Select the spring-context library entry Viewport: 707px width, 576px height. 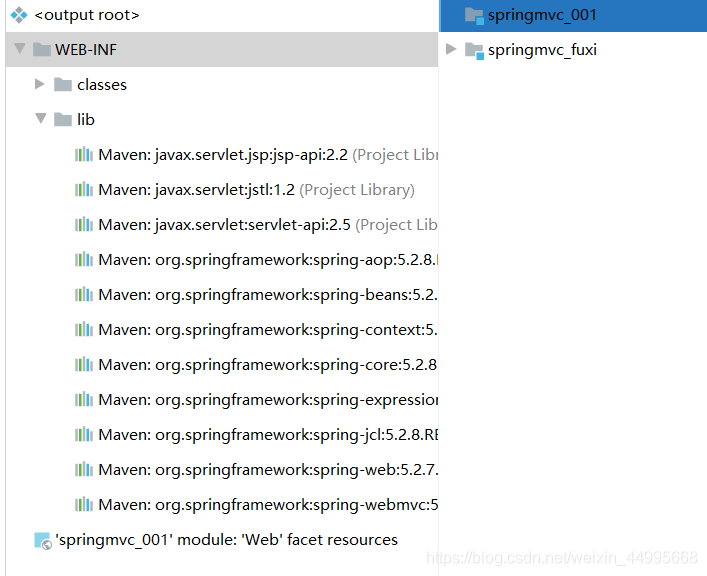pyautogui.click(x=265, y=330)
